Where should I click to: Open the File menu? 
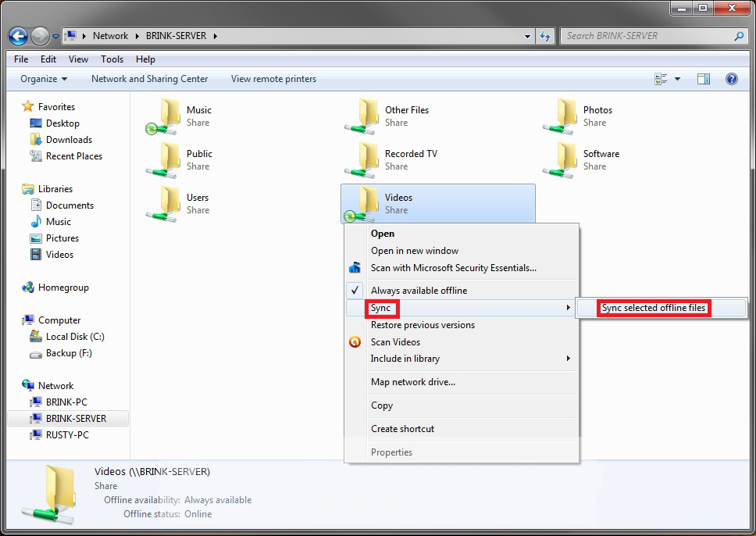pyautogui.click(x=21, y=59)
